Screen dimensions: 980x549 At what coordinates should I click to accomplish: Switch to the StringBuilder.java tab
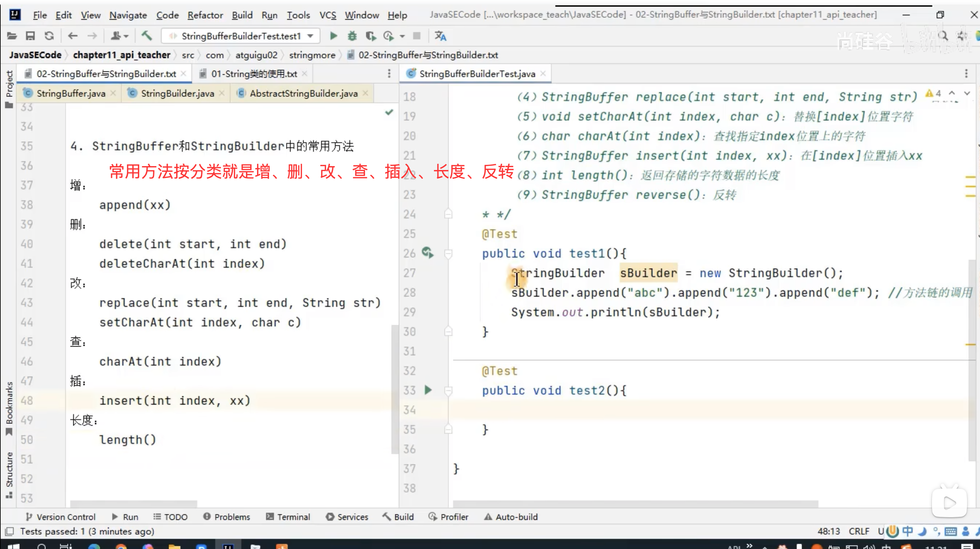(x=177, y=93)
